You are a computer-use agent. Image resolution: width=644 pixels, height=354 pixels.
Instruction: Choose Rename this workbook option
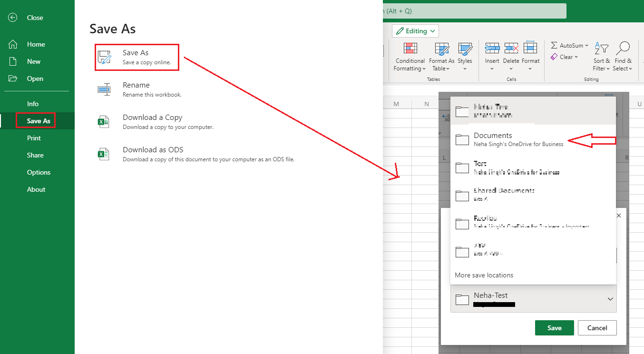(139, 89)
